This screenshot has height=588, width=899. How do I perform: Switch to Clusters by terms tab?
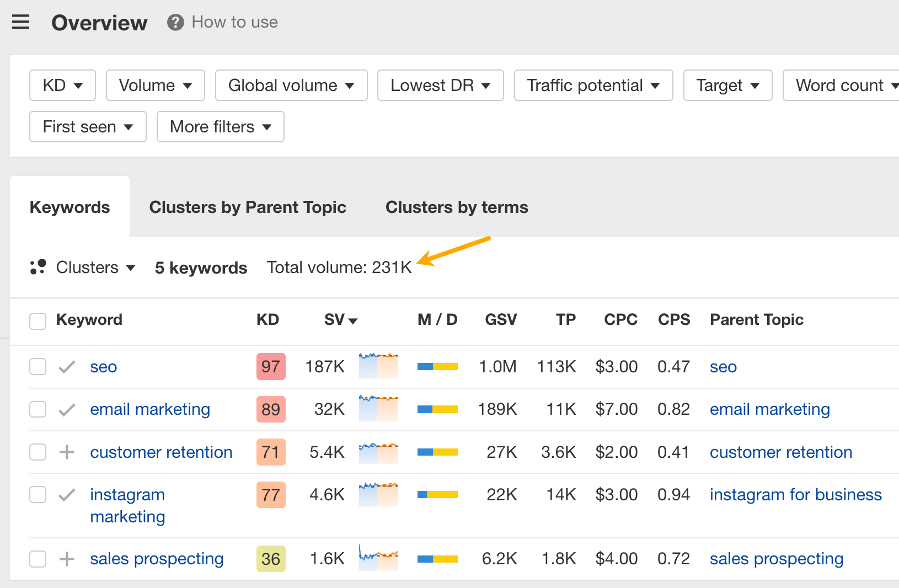click(457, 207)
